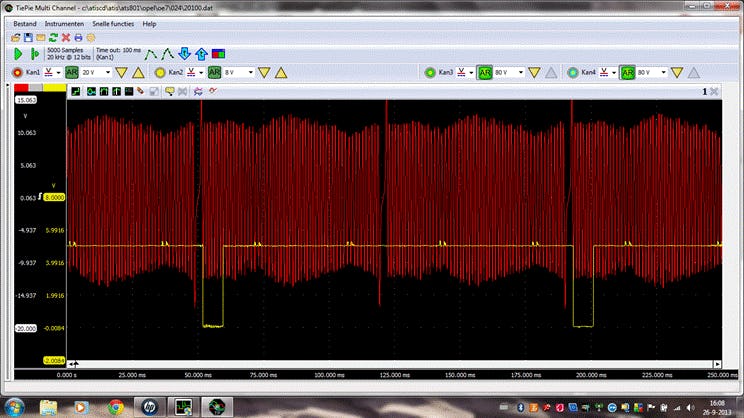Open Kan2 range dropdown showing 8 V

coord(237,73)
